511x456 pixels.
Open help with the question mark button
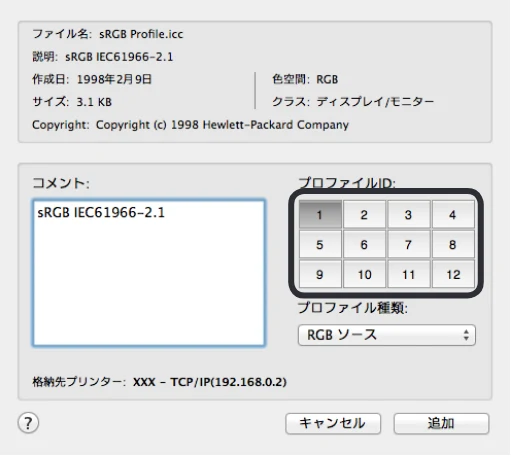point(28,423)
